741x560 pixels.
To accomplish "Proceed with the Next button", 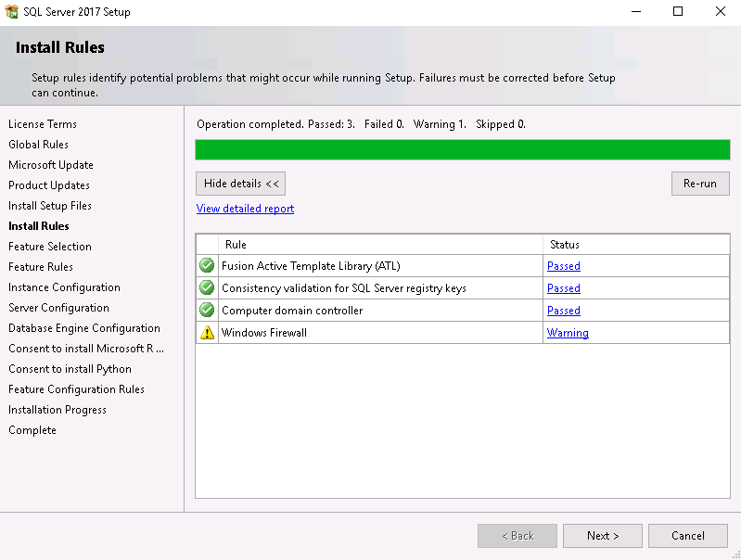I will point(603,536).
